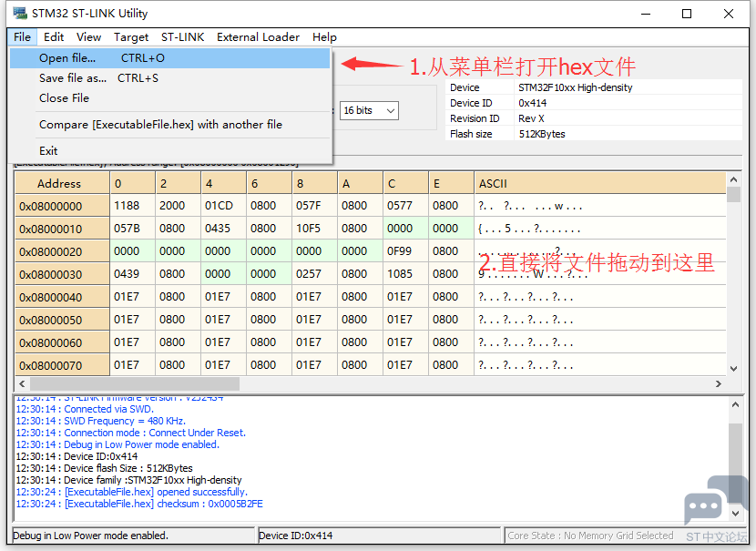Click Revision ID value Rev X
The height and width of the screenshot is (551, 756).
tap(531, 118)
